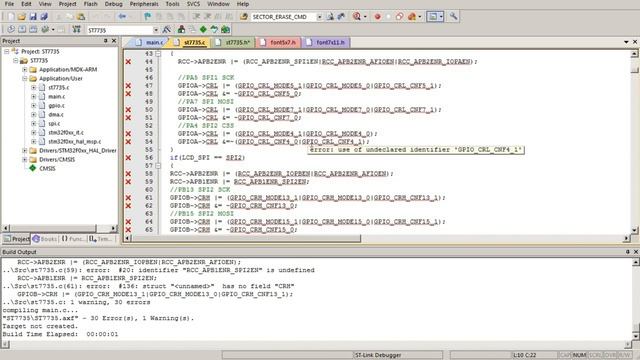Insert a breakpoint with red dot icon
Screen dimensions: 640x360
click(378, 17)
